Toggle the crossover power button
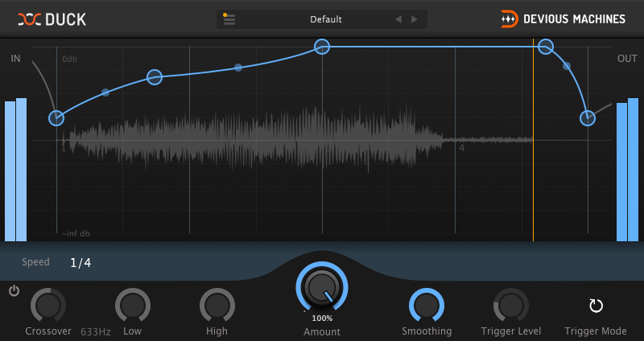 click(14, 291)
